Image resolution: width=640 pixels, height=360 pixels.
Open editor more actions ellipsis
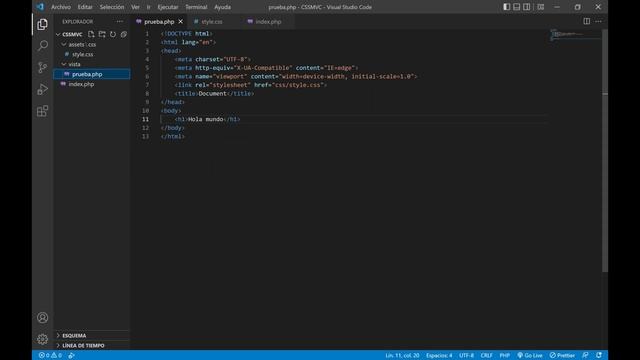coord(598,21)
